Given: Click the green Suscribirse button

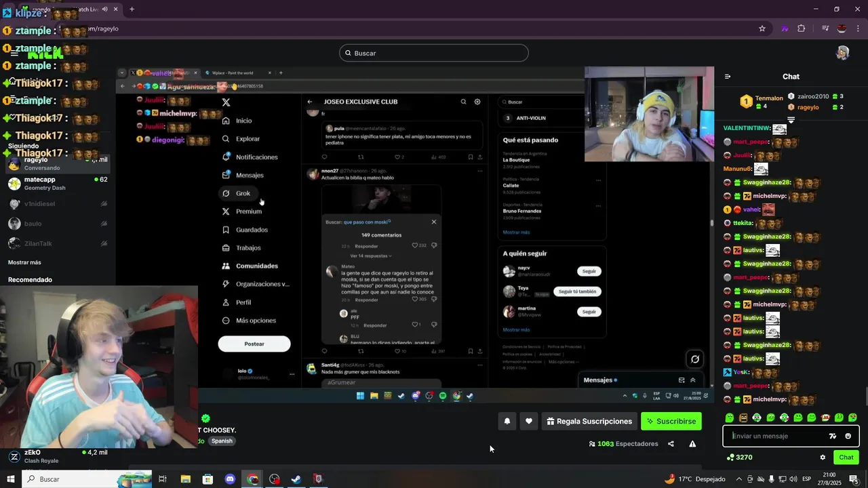Looking at the screenshot, I should pos(671,421).
